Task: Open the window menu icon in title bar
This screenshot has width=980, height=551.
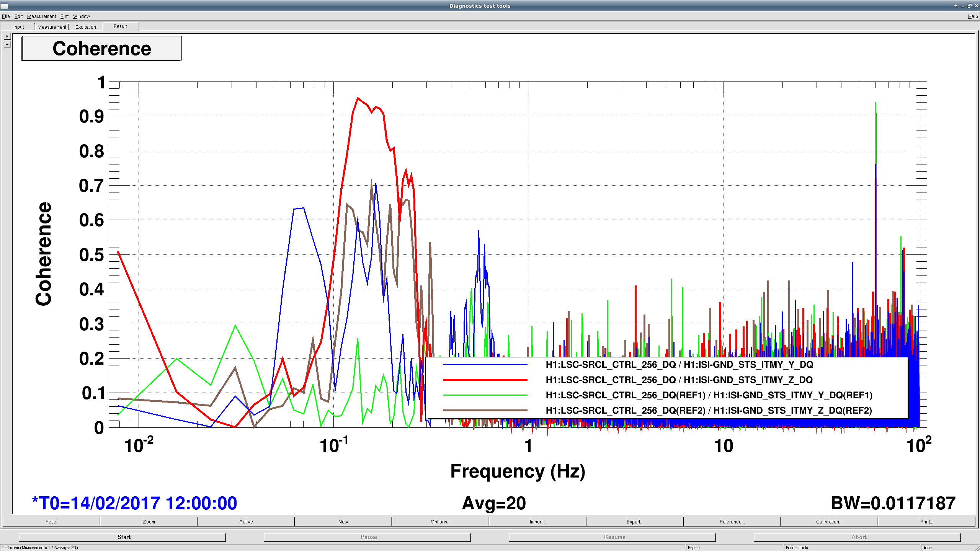Action: click(x=4, y=6)
